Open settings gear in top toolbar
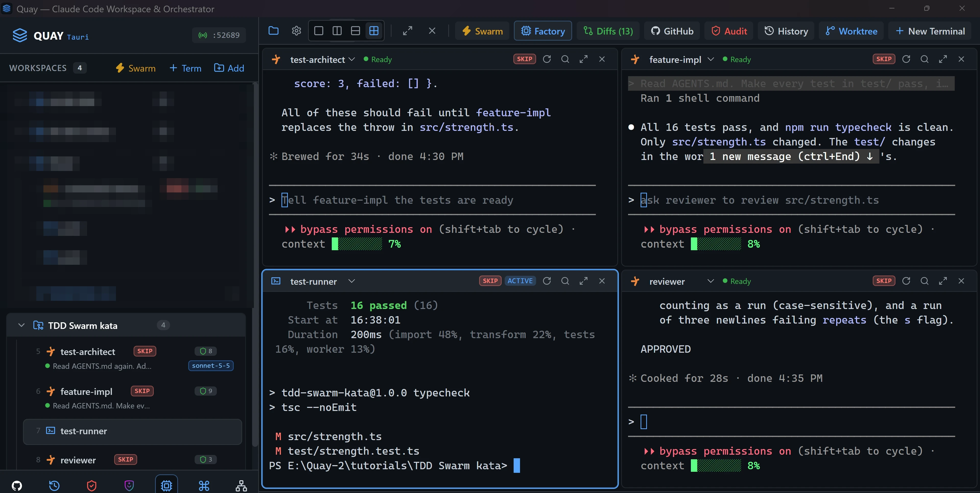The height and width of the screenshot is (493, 980). click(x=296, y=31)
